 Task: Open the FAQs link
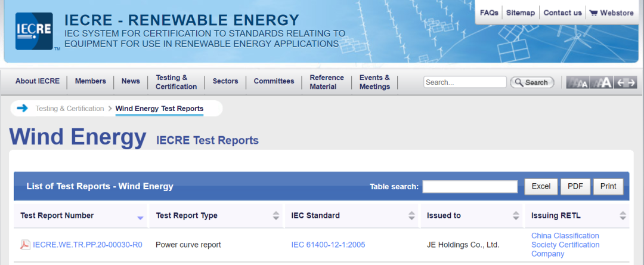[x=489, y=13]
